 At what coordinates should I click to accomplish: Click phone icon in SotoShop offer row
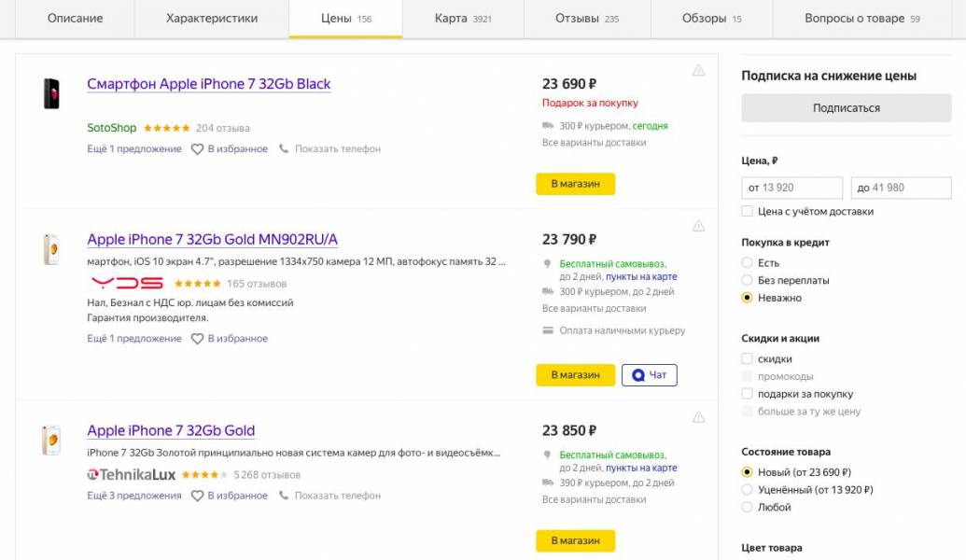[x=284, y=148]
